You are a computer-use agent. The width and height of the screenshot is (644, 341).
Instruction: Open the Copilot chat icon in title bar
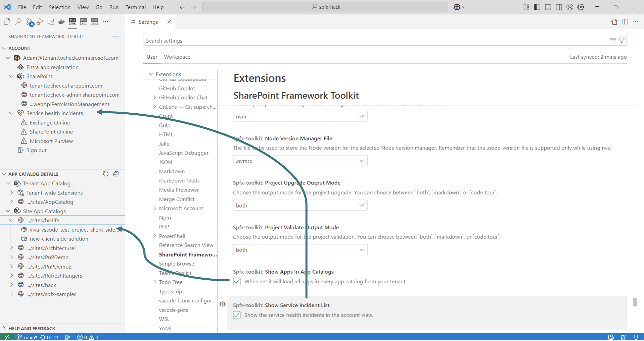coord(457,7)
